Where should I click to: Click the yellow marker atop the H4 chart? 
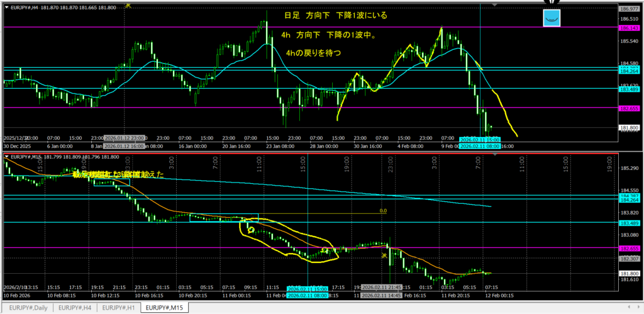click(128, 4)
